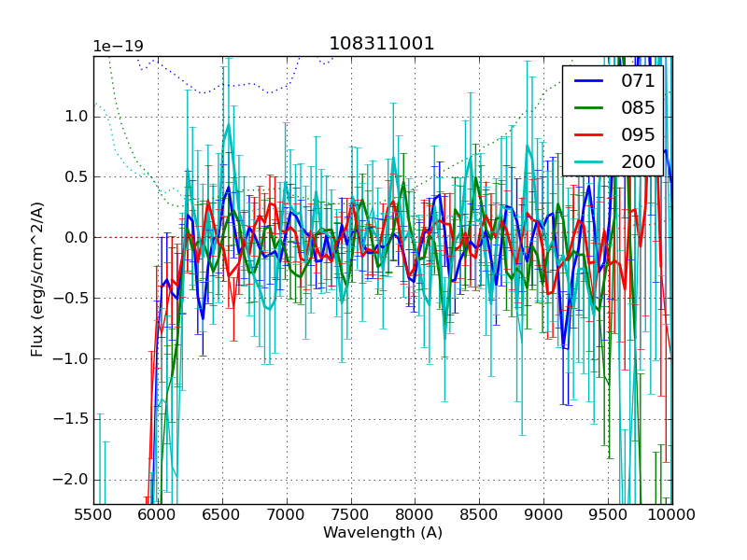747x560 pixels.
Task: Click the Wavelength (A) axis label
Action: click(x=382, y=533)
